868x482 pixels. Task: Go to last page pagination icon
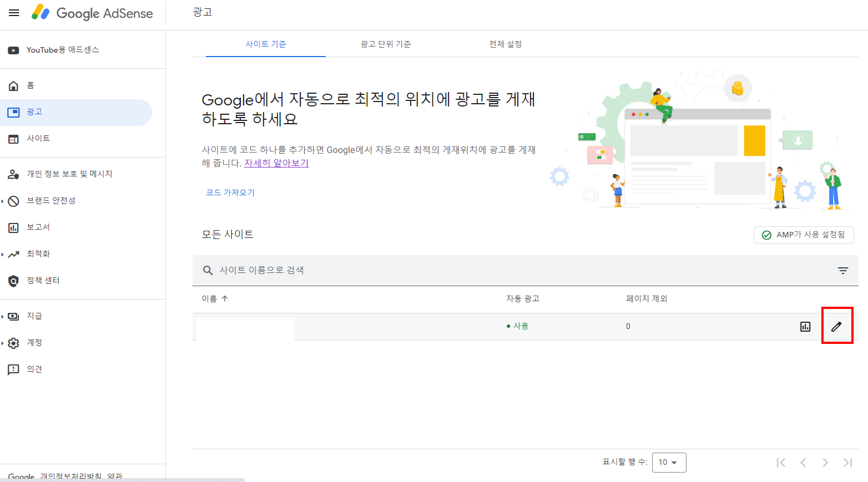pyautogui.click(x=847, y=463)
